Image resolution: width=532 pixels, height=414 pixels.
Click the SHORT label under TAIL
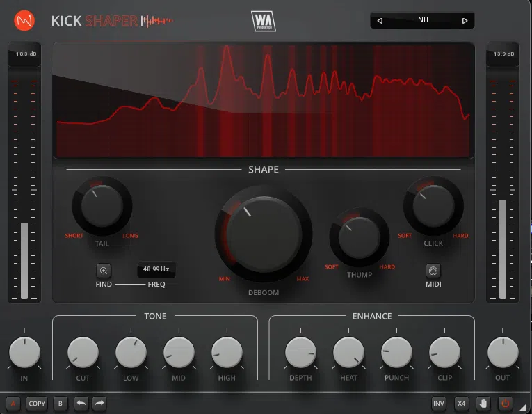[x=74, y=235]
